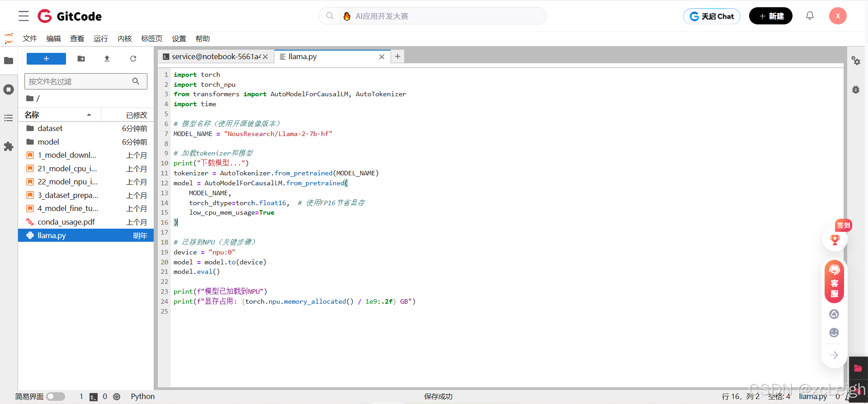
Task: Refresh the file list
Action: click(133, 59)
